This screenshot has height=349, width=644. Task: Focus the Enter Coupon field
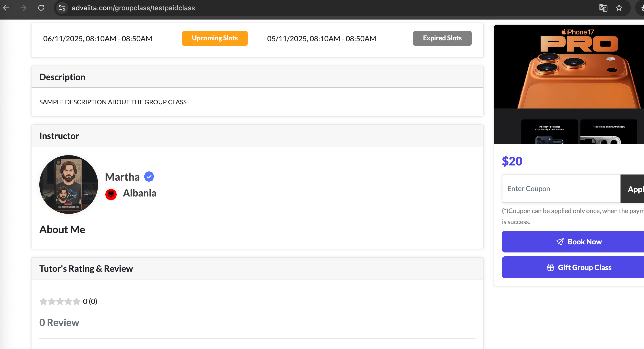click(561, 189)
